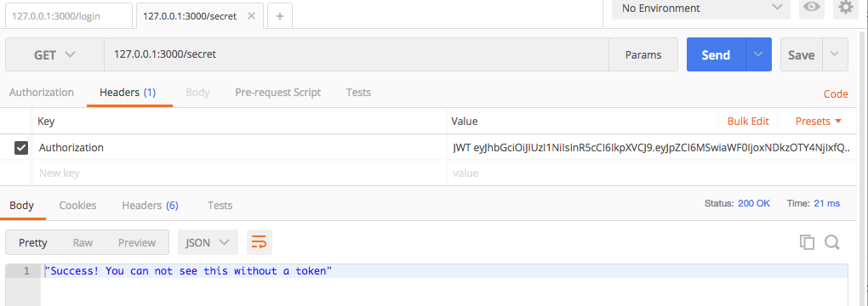Open the Pre-request Script tab
This screenshot has height=306, width=868.
[278, 93]
